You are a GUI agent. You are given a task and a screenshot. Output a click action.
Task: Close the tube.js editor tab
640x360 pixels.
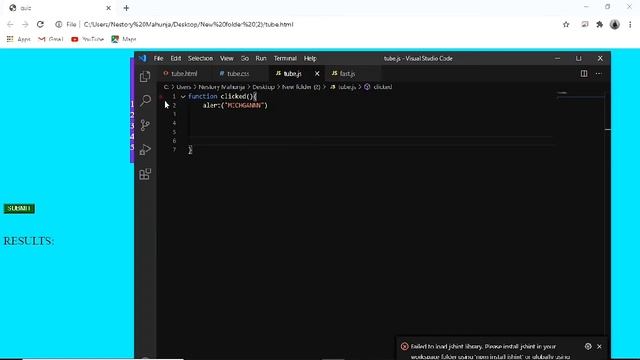(317, 73)
